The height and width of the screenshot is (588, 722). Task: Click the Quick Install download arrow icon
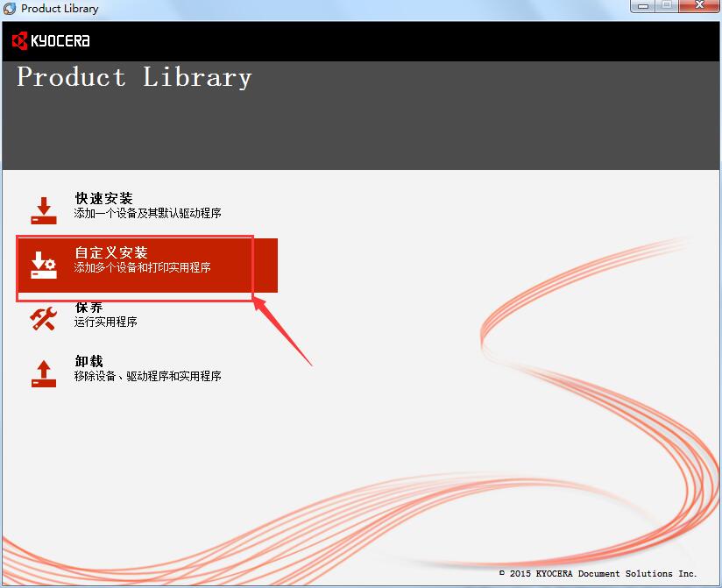click(44, 210)
